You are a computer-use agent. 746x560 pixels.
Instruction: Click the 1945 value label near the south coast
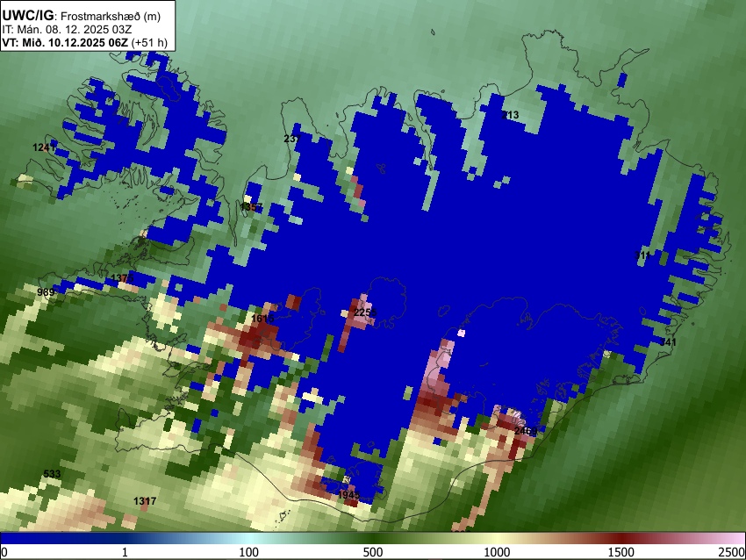pos(348,495)
